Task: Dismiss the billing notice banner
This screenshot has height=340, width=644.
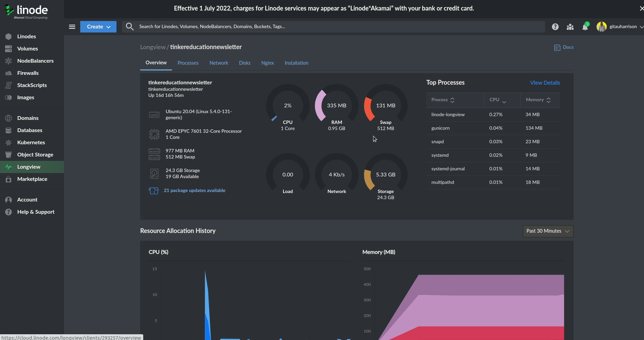Action: pos(641,8)
